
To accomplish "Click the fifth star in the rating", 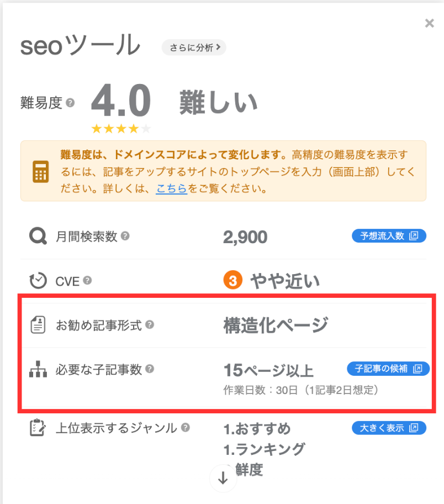I will (145, 128).
